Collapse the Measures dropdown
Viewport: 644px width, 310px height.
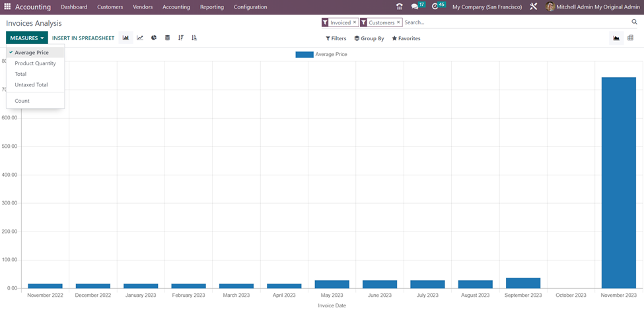[x=26, y=38]
